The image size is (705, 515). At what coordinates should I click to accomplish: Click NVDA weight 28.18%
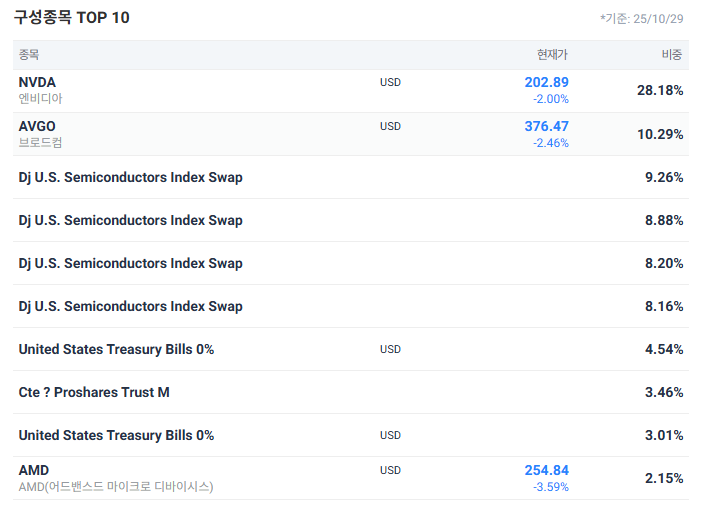pyautogui.click(x=660, y=90)
